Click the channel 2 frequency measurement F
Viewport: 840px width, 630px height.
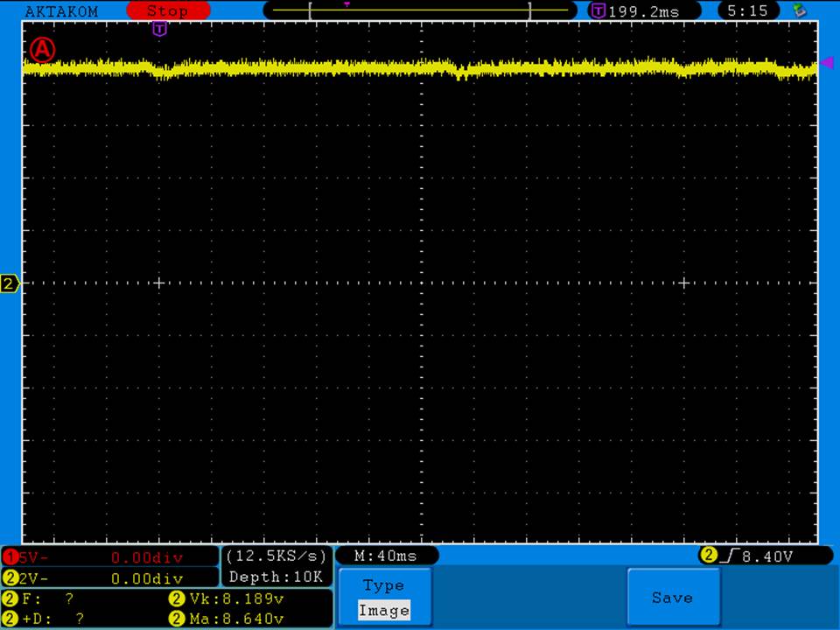(44, 599)
